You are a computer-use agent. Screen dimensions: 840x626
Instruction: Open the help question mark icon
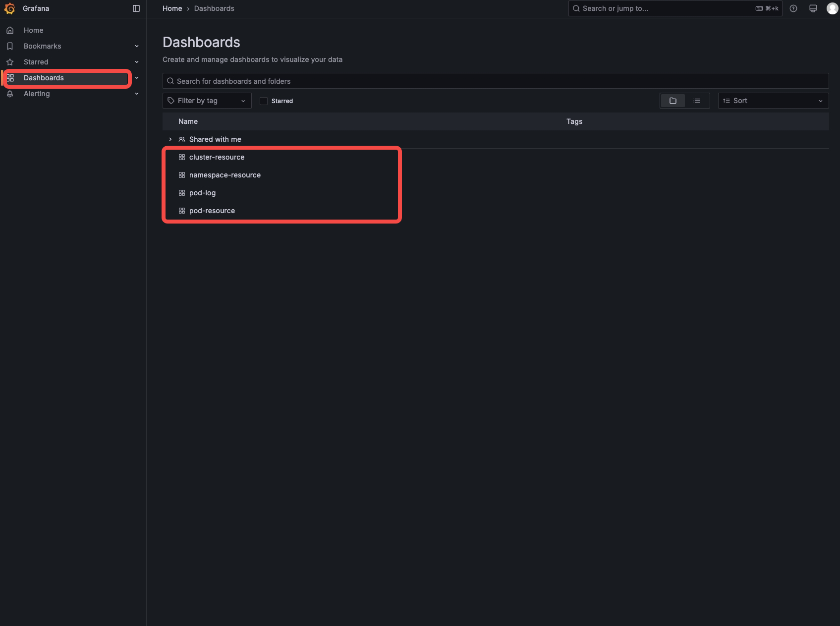pyautogui.click(x=793, y=8)
